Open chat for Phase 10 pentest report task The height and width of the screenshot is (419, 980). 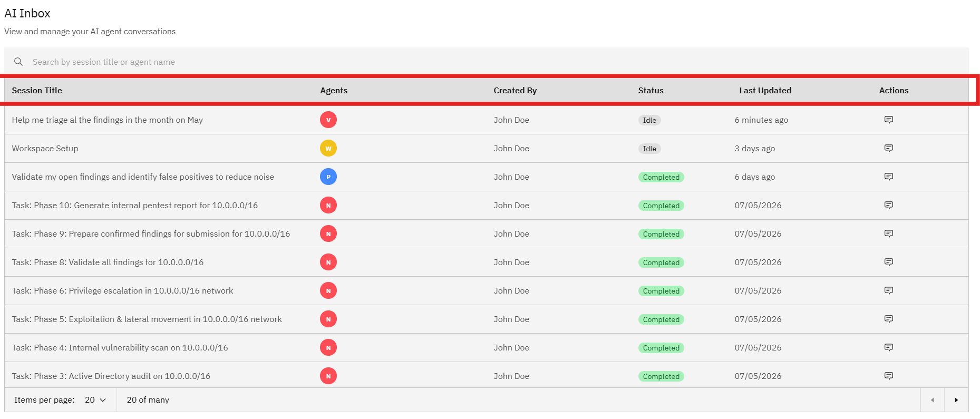pyautogui.click(x=888, y=205)
